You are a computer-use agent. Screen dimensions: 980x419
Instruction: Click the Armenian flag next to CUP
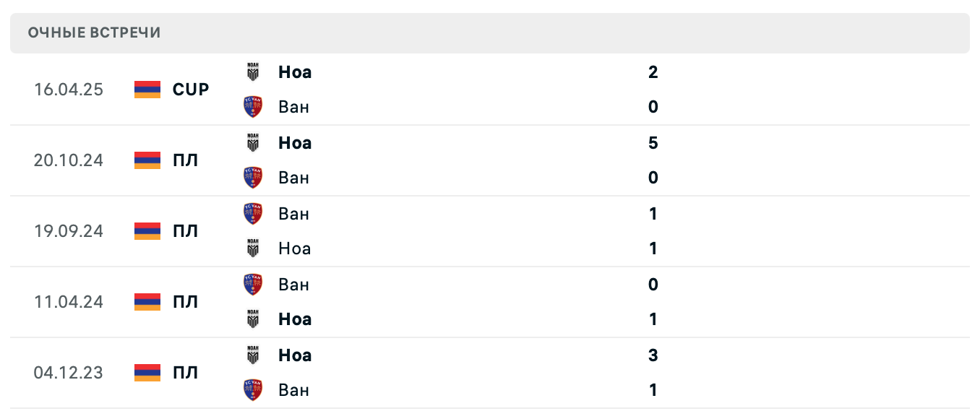[x=146, y=90]
